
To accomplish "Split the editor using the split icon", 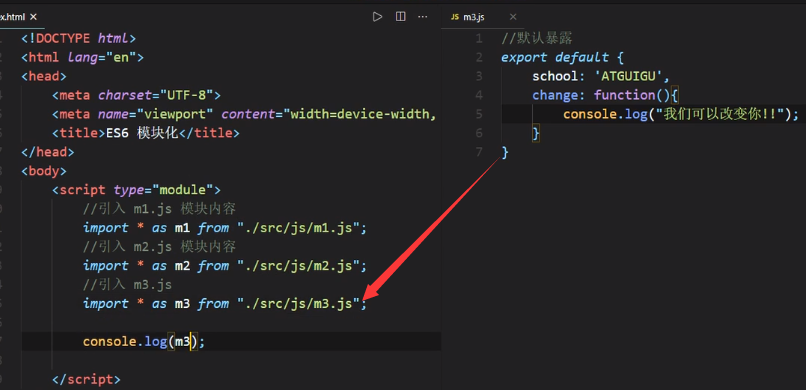I will tap(400, 17).
